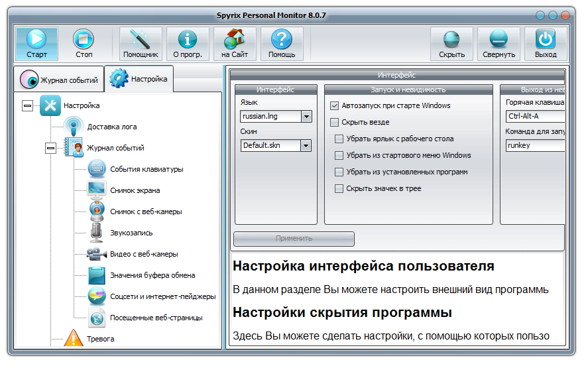Click the Настройка интерфейса пользователя heading
Image resolution: width=588 pixels, height=366 pixels.
pos(363,267)
